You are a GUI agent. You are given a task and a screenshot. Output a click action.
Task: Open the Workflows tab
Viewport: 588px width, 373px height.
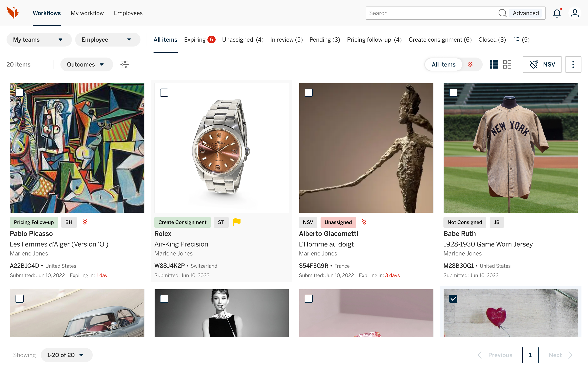47,13
